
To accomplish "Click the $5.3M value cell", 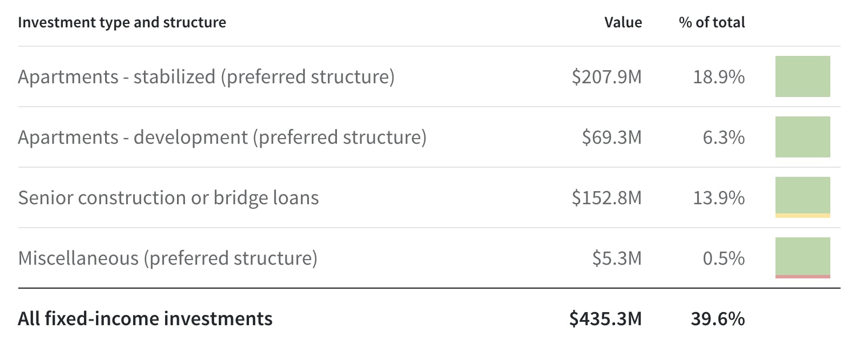I will coord(617,258).
